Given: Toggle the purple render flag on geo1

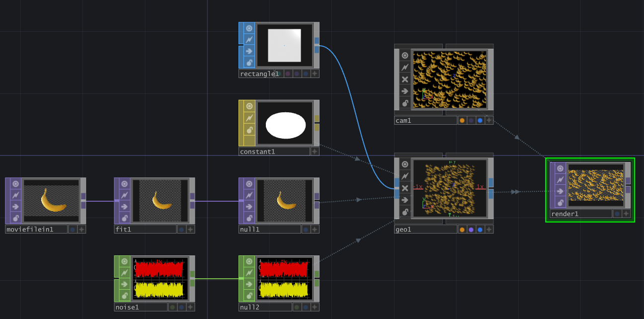Looking at the screenshot, I should coord(471,230).
